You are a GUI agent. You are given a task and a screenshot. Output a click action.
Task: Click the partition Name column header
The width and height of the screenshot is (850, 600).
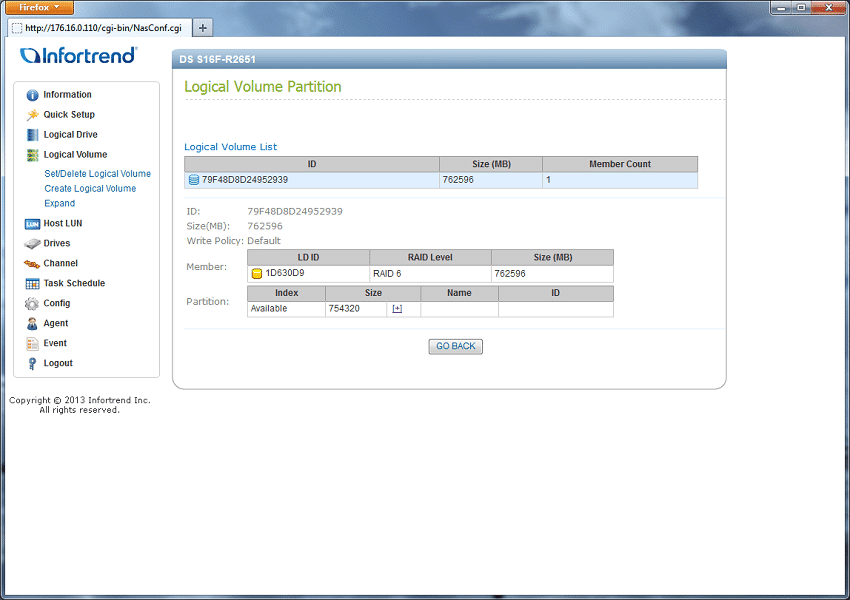[459, 293]
